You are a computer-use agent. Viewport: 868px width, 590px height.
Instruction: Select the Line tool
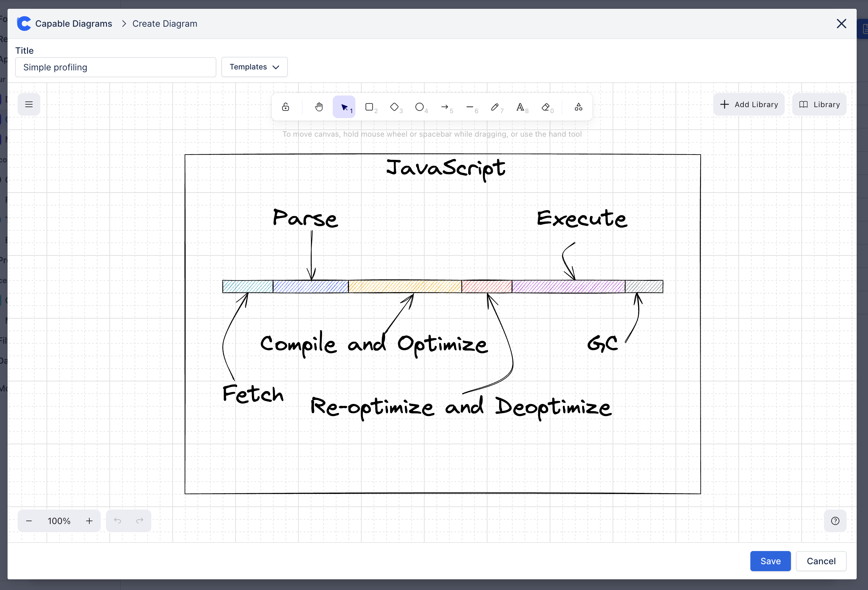pyautogui.click(x=470, y=107)
